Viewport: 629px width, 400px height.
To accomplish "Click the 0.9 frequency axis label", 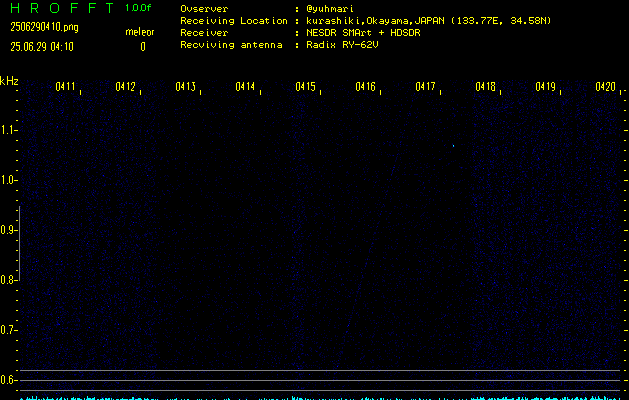I will [7, 230].
